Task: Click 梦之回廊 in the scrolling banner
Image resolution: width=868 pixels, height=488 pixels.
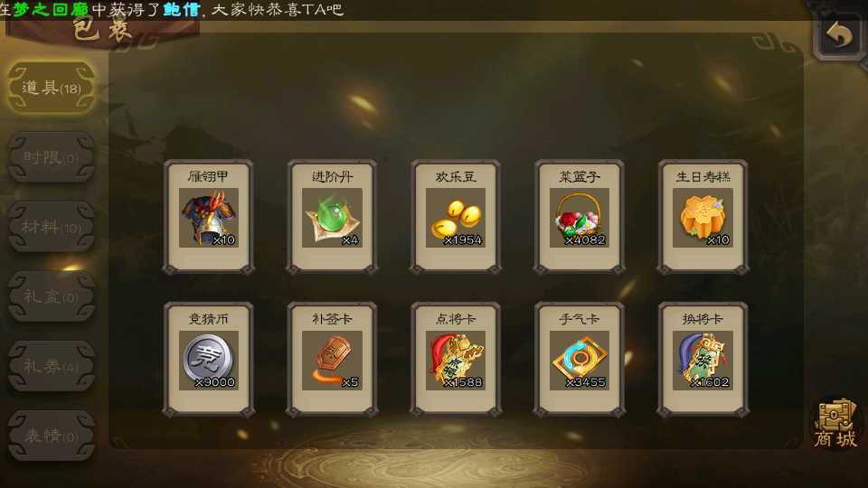Action: tap(51, 9)
